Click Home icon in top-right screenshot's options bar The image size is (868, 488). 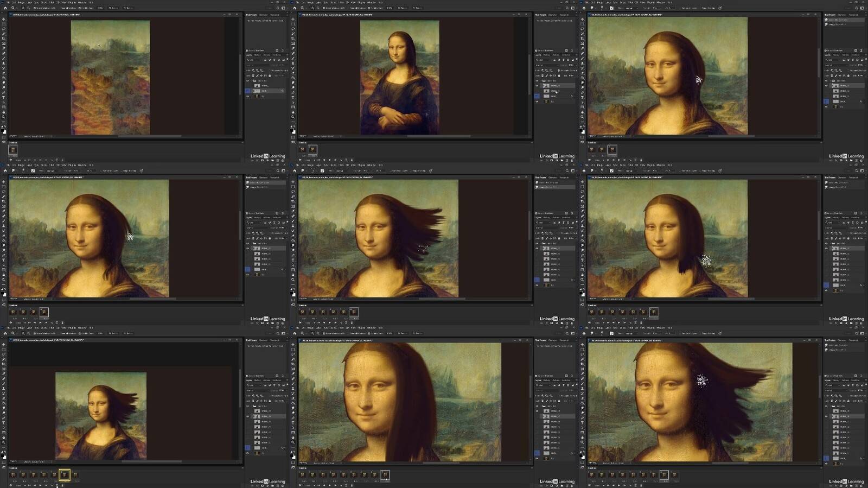point(584,8)
